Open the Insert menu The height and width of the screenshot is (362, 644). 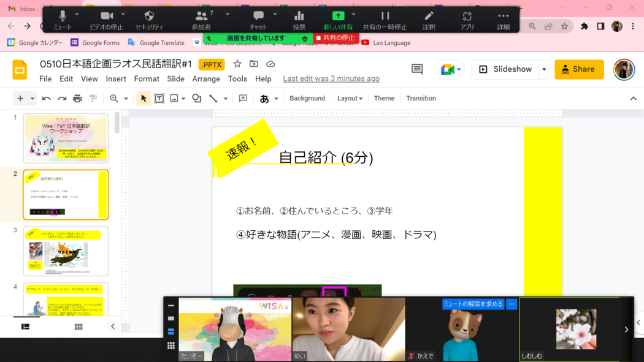point(115,79)
